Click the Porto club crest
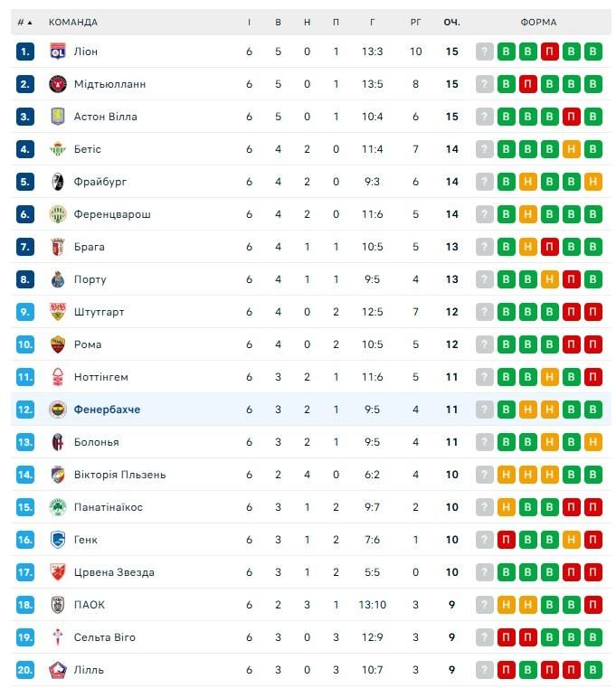 click(x=58, y=279)
